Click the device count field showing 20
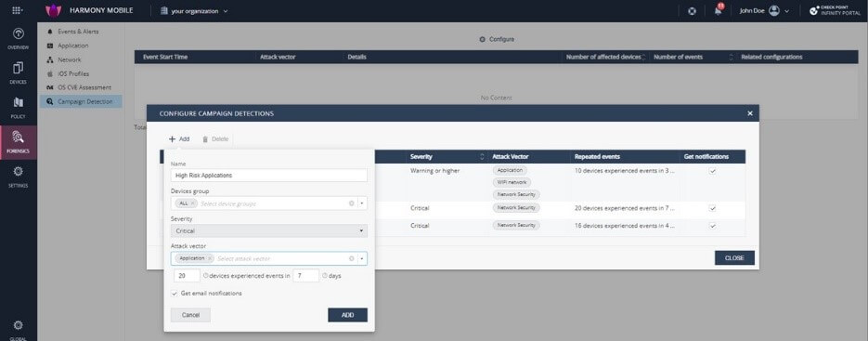 click(187, 276)
